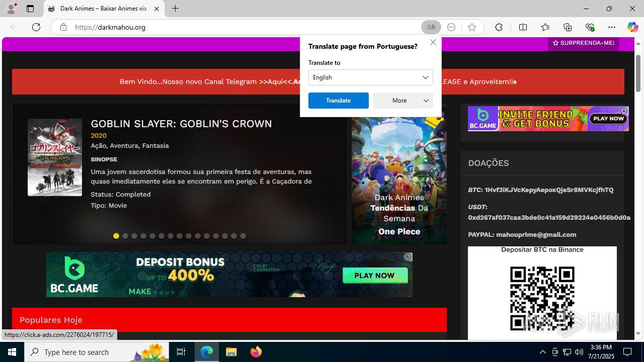
Task: Click the taskbar search box
Action: (97, 352)
